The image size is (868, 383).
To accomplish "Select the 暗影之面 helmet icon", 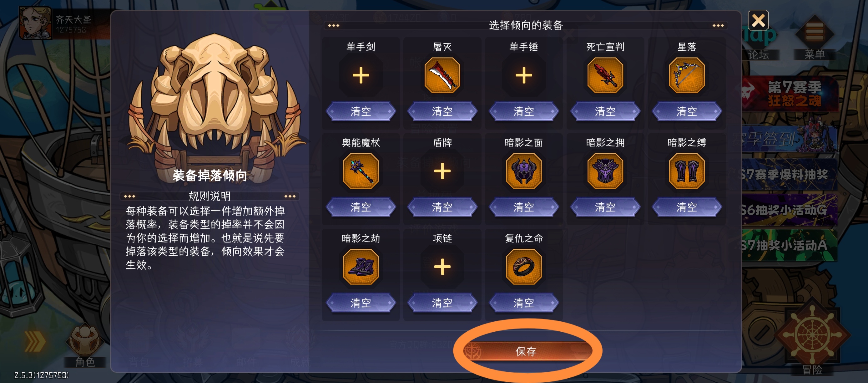I will click(524, 171).
